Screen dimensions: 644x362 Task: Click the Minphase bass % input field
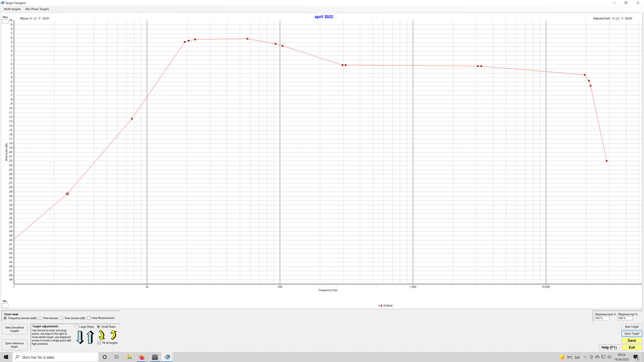[602, 318]
